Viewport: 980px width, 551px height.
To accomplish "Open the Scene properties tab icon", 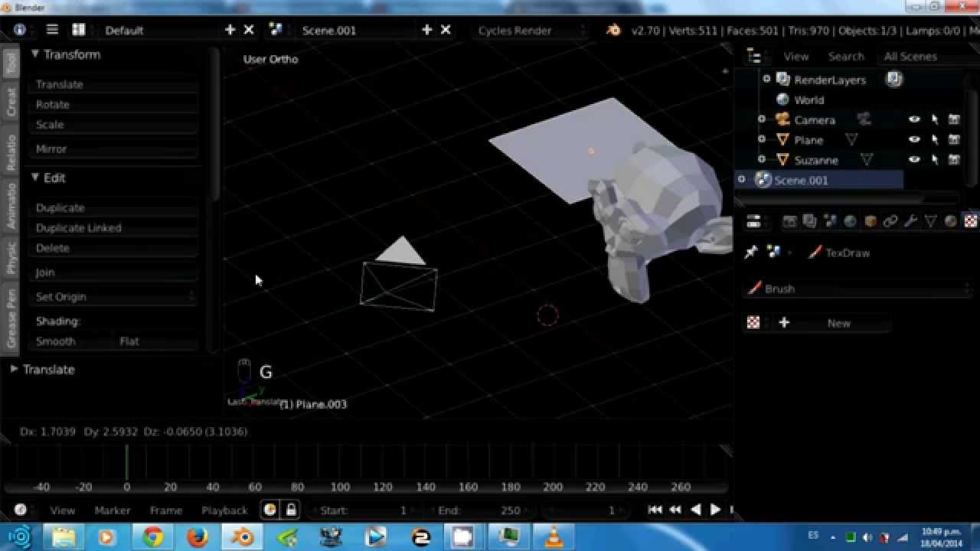I will pyautogui.click(x=830, y=221).
